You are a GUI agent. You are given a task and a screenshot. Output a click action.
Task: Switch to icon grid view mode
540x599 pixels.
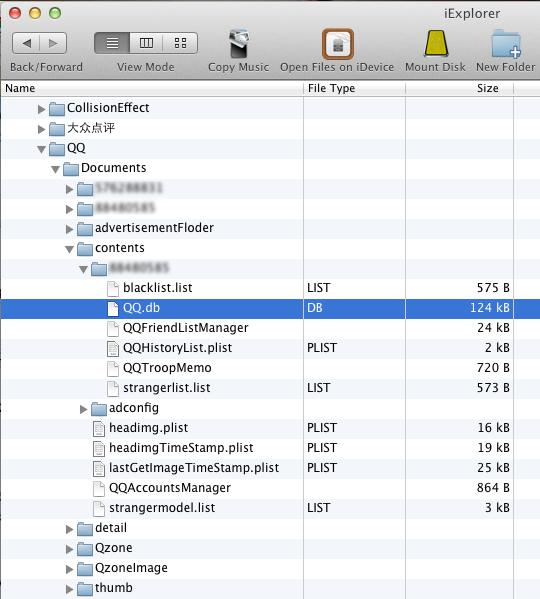click(x=180, y=43)
